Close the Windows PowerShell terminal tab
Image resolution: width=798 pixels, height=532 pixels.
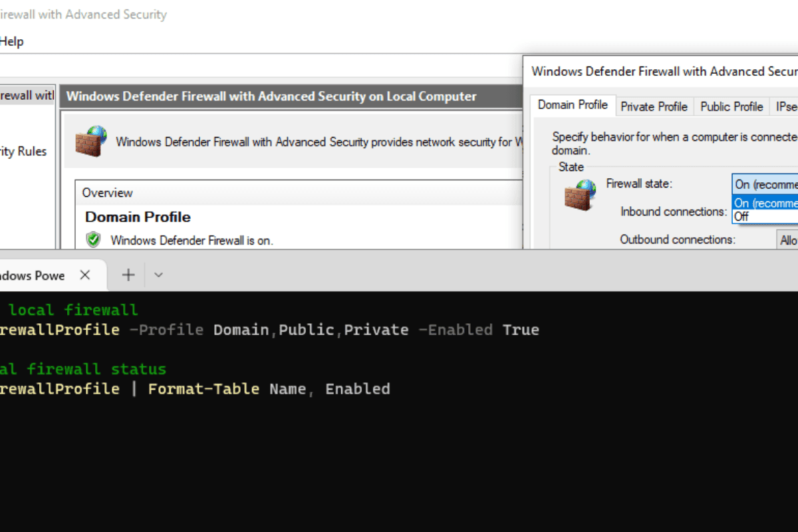pos(84,275)
